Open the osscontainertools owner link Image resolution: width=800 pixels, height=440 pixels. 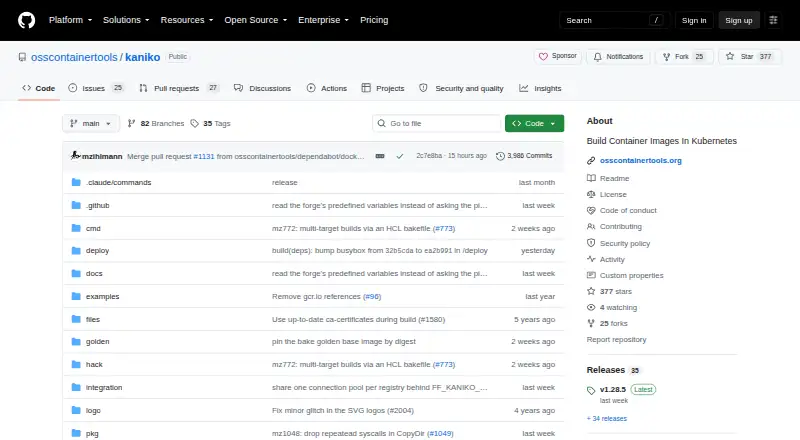pyautogui.click(x=74, y=57)
